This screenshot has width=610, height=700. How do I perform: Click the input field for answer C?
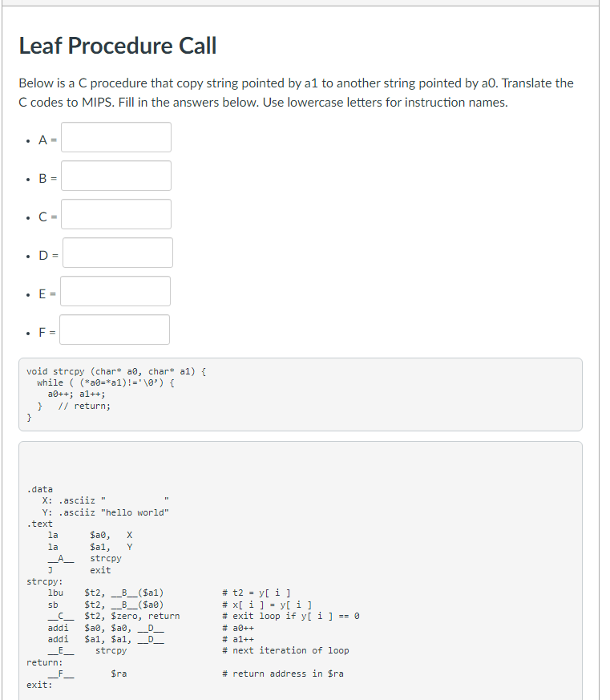115,214
